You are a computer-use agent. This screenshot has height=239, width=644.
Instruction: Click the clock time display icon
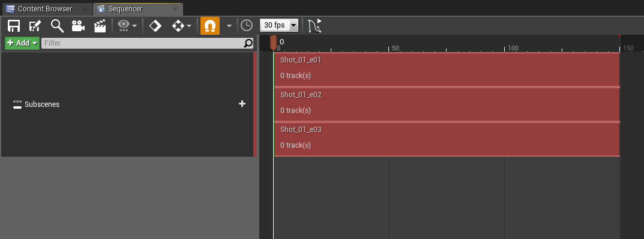tap(247, 26)
